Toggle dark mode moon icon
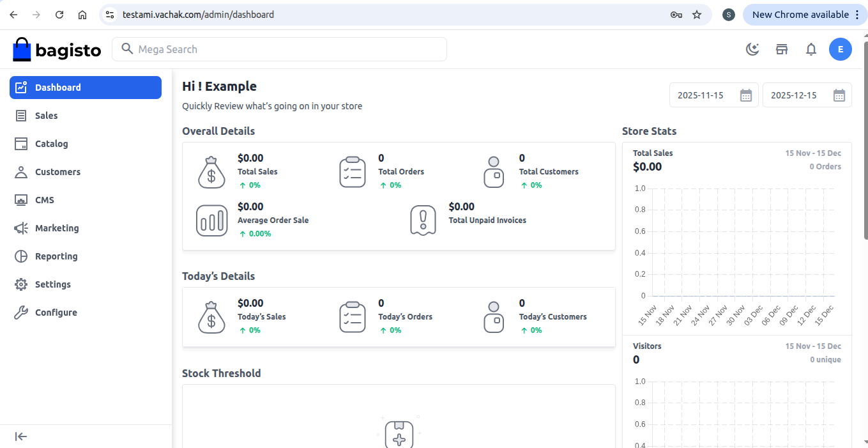 (x=753, y=49)
